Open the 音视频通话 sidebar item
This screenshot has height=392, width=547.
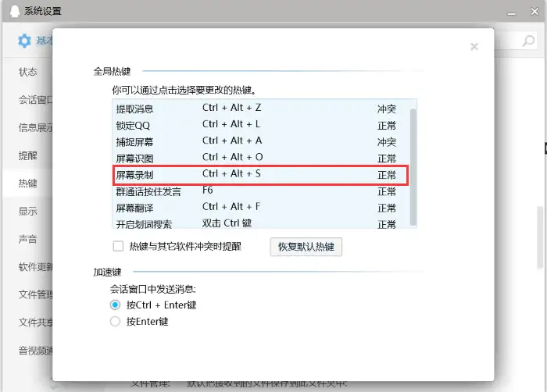28,350
